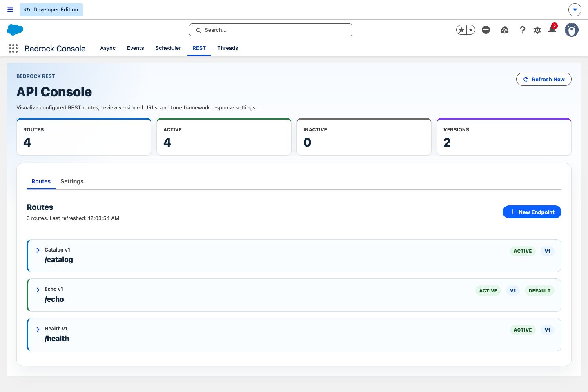Viewport: 588px width, 392px height.
Task: Click the /catalog route path
Action: [59, 260]
